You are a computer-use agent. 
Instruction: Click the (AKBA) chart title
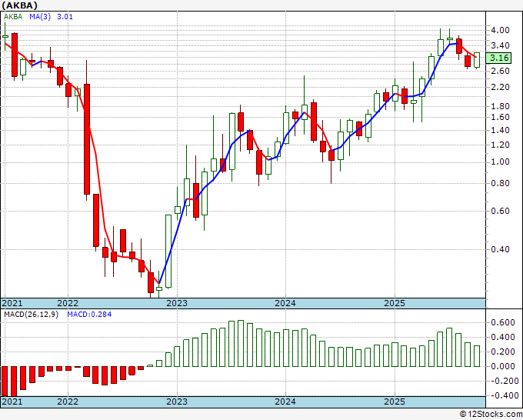coord(19,5)
